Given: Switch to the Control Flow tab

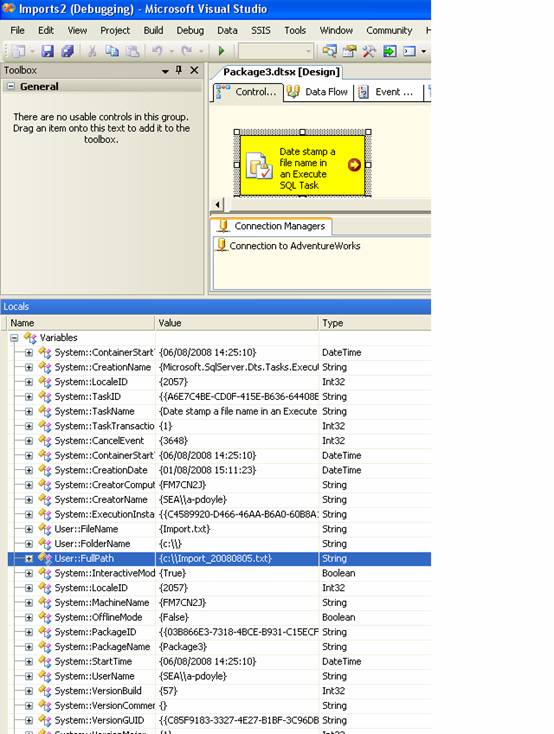Looking at the screenshot, I should tap(248, 92).
